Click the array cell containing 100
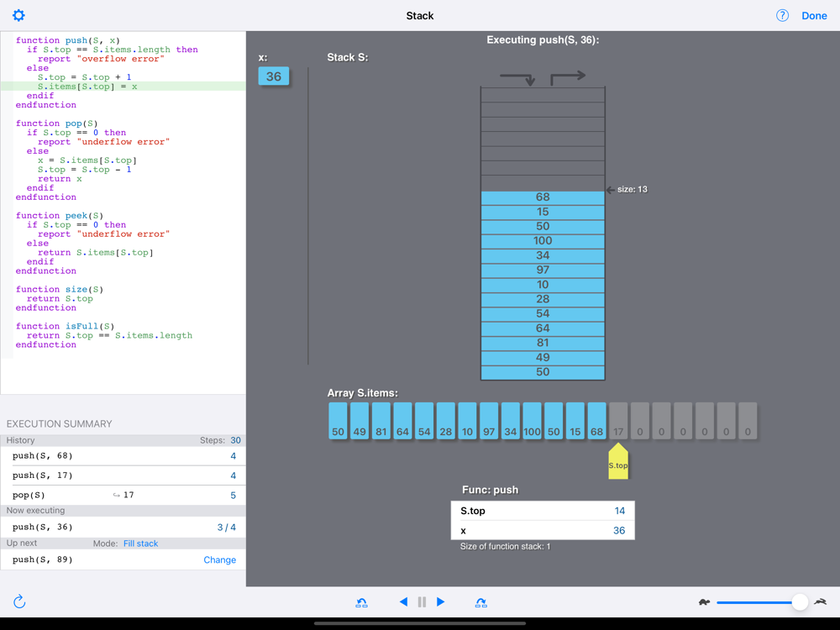Screen dimensions: 840x630 tap(532, 421)
